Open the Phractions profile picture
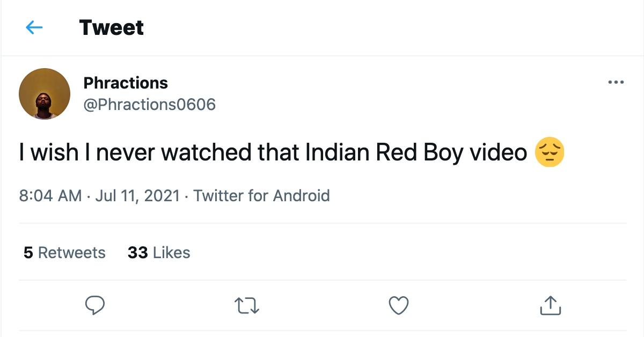This screenshot has width=644, height=337. pos(45,94)
